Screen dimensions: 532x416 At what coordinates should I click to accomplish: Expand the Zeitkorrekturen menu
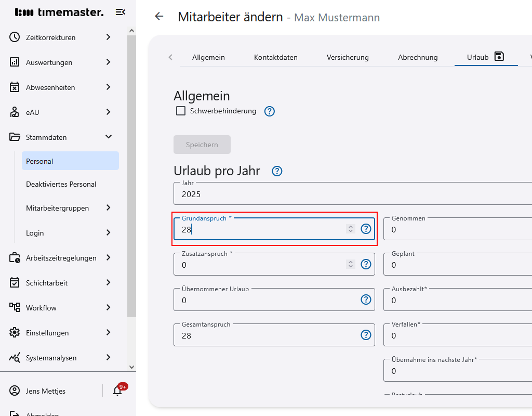point(108,37)
